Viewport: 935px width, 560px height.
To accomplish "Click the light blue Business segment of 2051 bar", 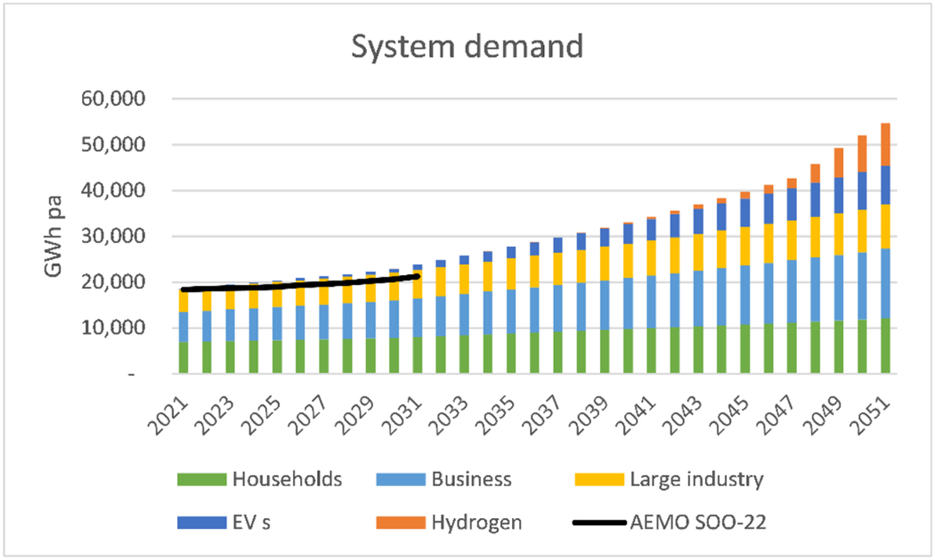I will tap(886, 284).
